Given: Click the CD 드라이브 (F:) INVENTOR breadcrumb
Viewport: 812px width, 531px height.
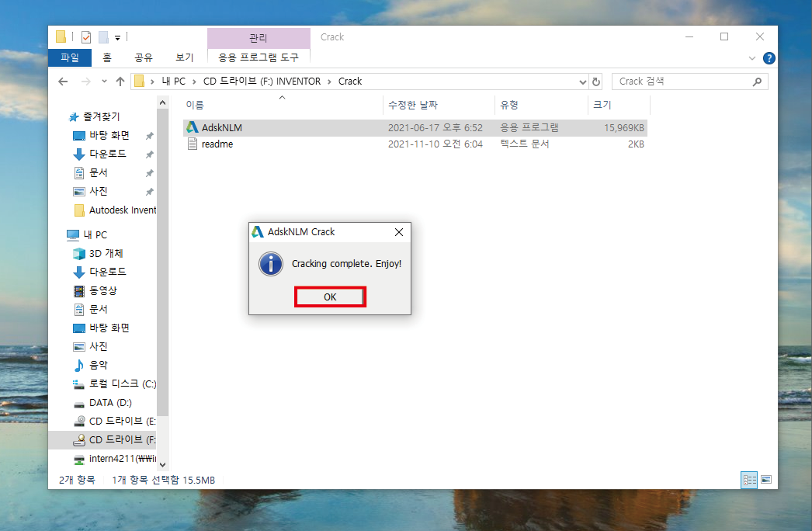Looking at the screenshot, I should [262, 82].
